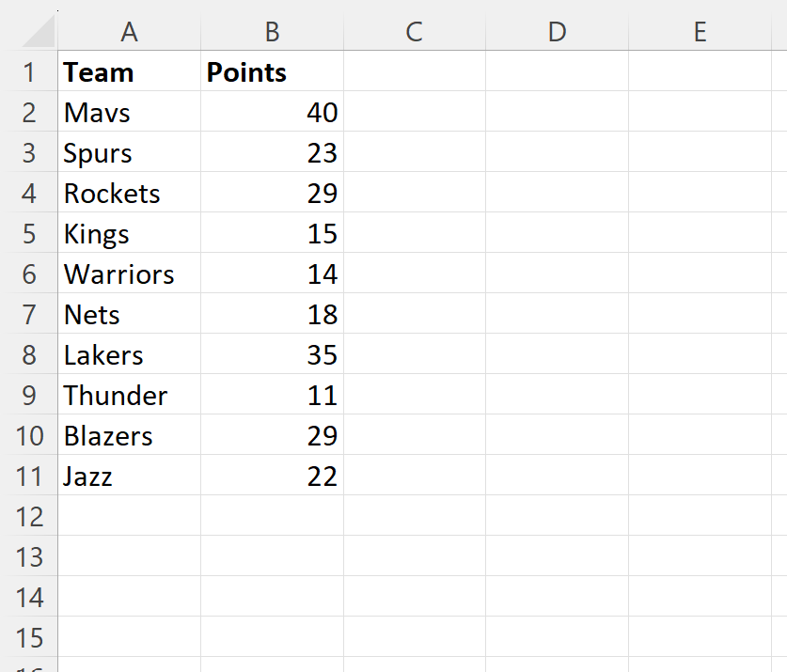This screenshot has width=787, height=672.
Task: Click the cell with value 40
Action: click(272, 112)
